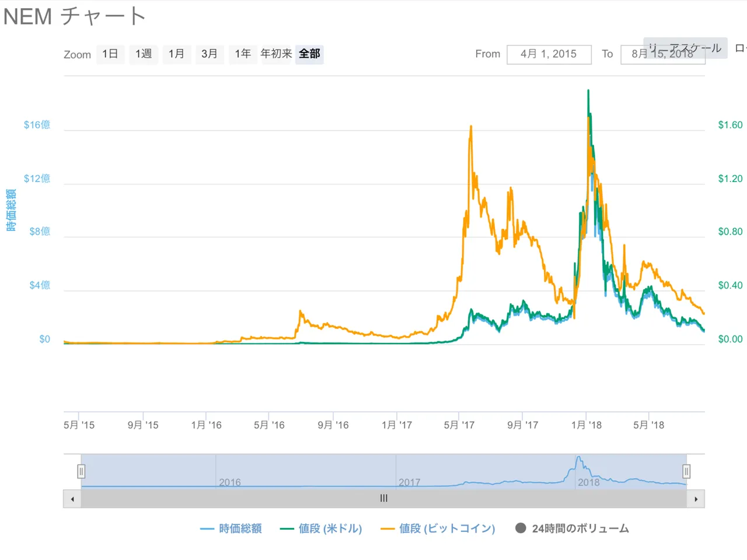
Task: Click the navigator left range handle
Action: [x=81, y=471]
